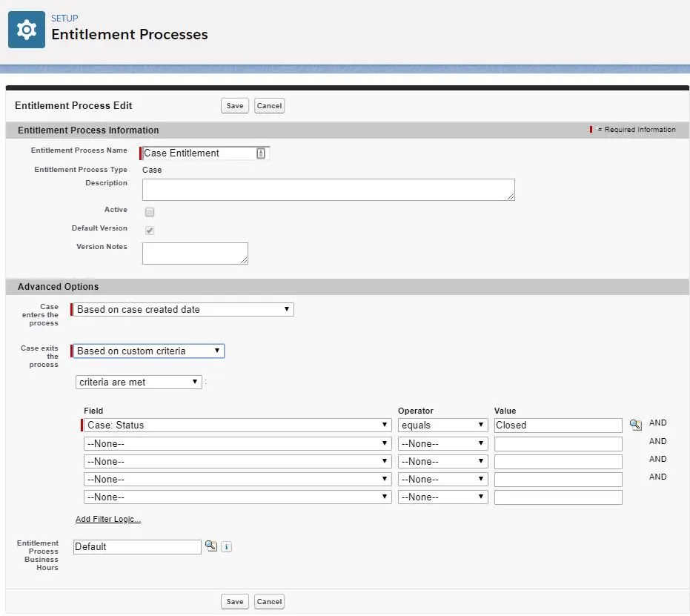Image resolution: width=690 pixels, height=616 pixels.
Task: Click the Entitlement Process Name input
Action: tap(205, 153)
